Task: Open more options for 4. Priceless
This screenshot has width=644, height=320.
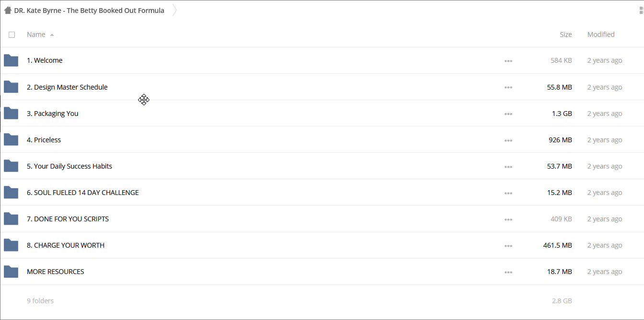Action: [x=508, y=140]
